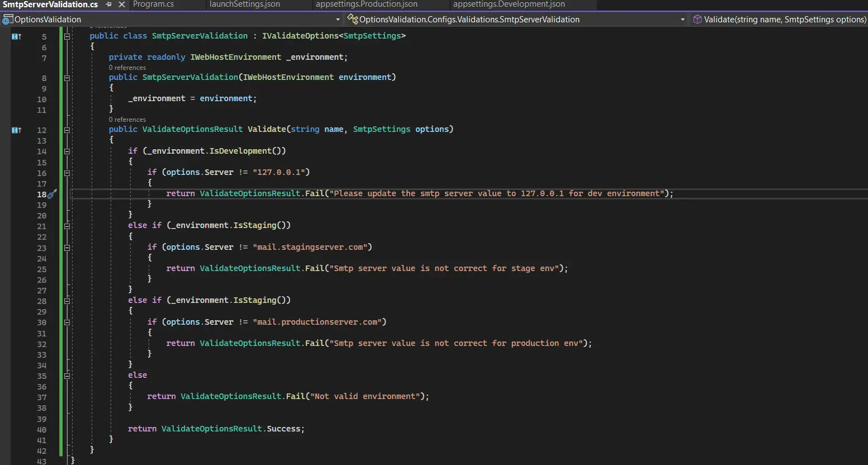Click the inheritance margin icon on line 12
The image size is (868, 465).
click(x=17, y=130)
